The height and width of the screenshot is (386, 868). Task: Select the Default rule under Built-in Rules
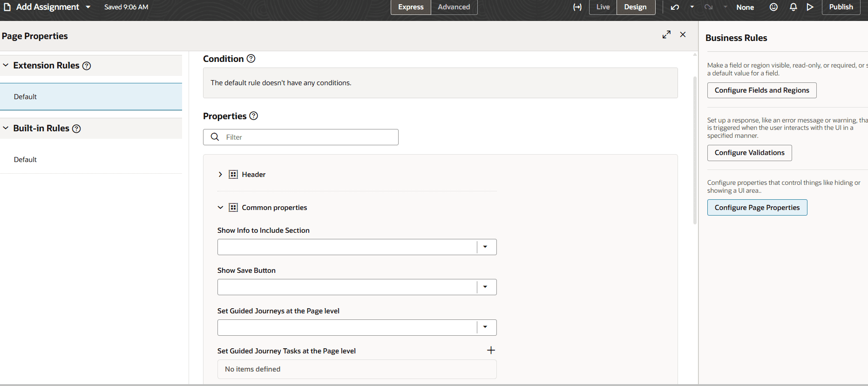(26, 160)
